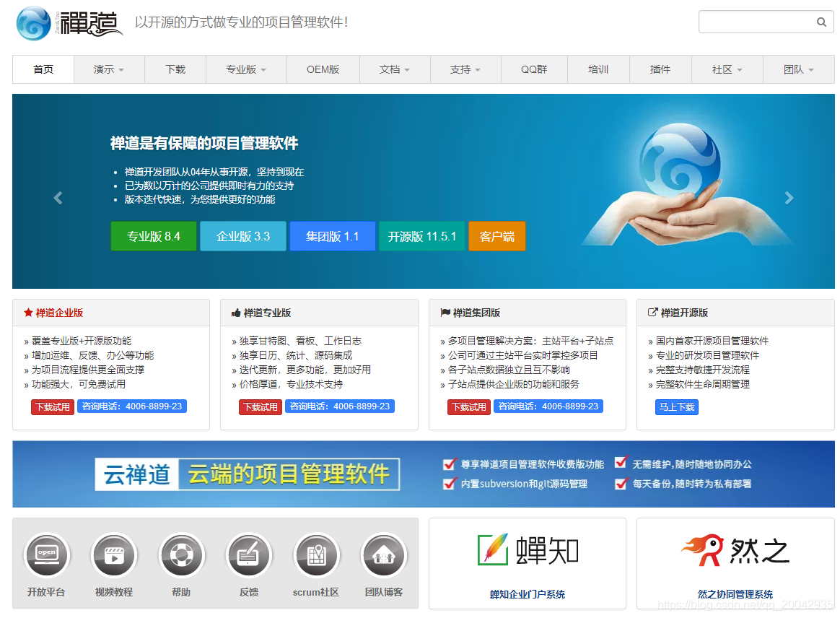Click the blue 集团版 1.1 button

point(333,236)
